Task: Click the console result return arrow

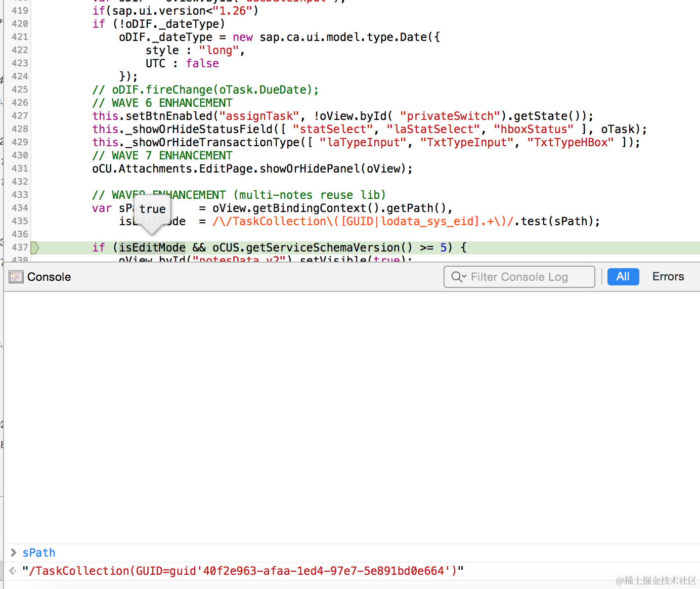Action: pos(13,571)
